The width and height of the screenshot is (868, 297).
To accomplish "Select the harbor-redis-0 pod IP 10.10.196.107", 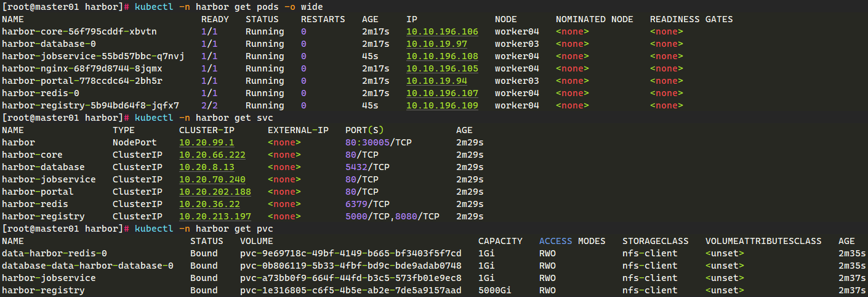I will pos(442,93).
